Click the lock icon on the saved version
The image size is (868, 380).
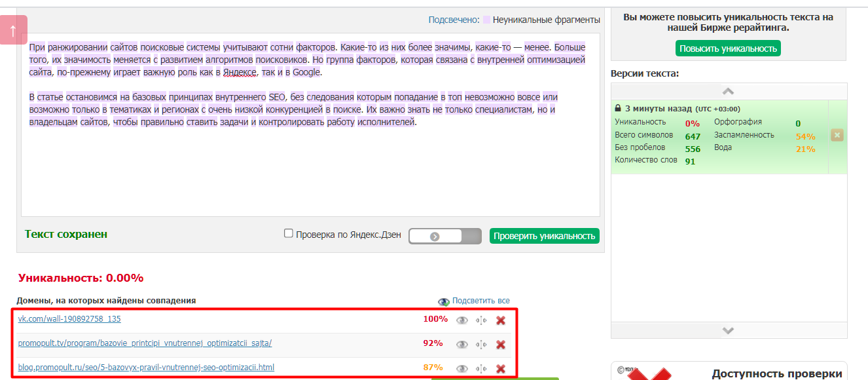coord(618,106)
